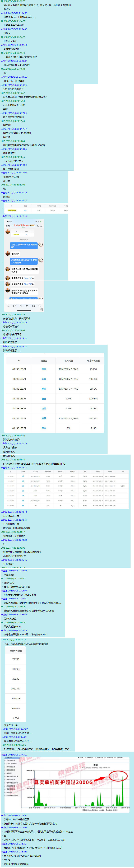This screenshot has width=134, height=868.
Task: Tap the plus circle icon in phone chat toolbar
Action: tap(40, 306)
